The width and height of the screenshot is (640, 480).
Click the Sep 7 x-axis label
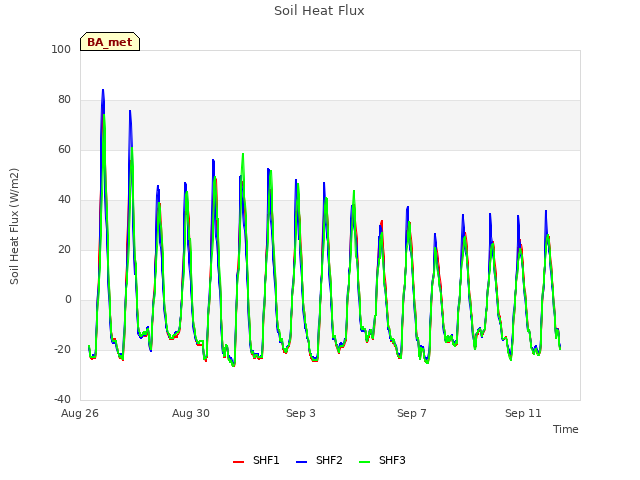coord(412,413)
